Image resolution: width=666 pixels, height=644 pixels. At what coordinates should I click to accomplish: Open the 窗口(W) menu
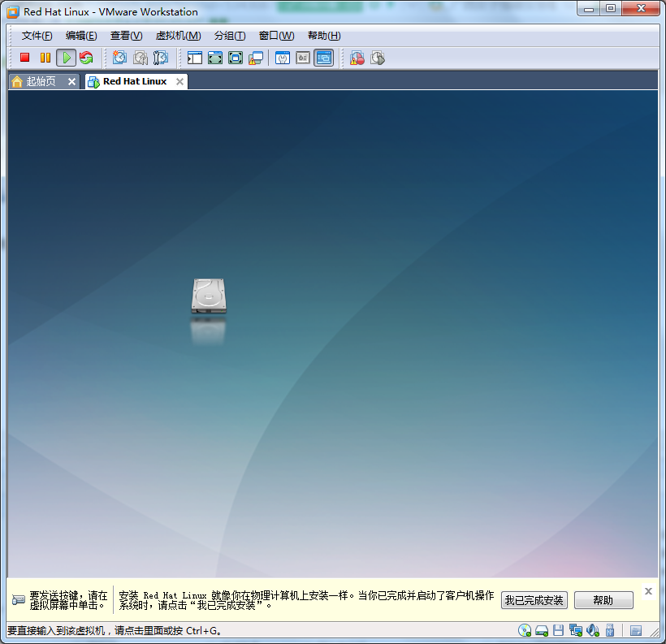276,36
